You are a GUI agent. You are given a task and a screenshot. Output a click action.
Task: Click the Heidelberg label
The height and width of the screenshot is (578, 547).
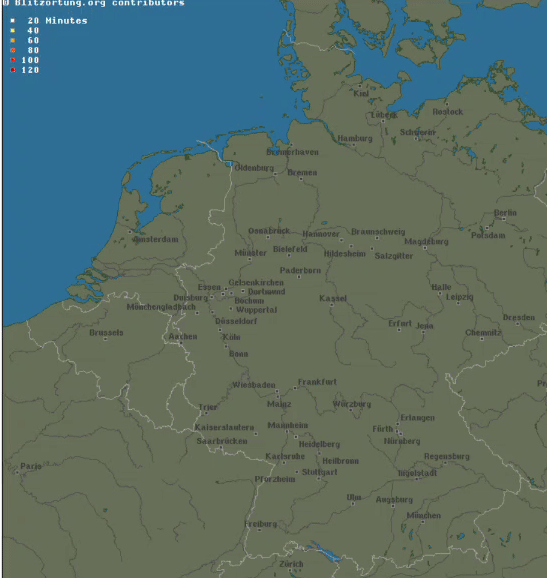coord(319,444)
